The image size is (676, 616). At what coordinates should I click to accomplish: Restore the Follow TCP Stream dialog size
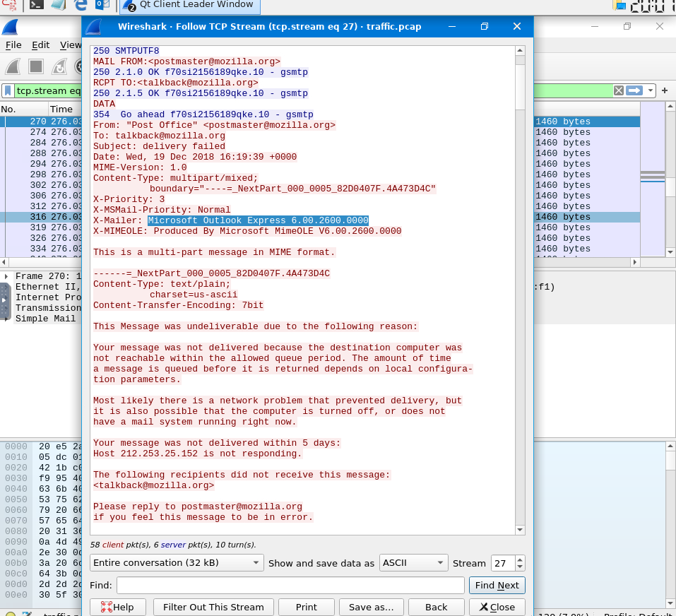485,26
